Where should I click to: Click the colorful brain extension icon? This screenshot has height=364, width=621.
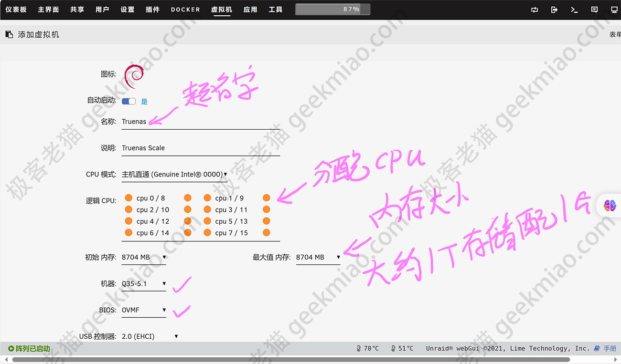pos(610,206)
